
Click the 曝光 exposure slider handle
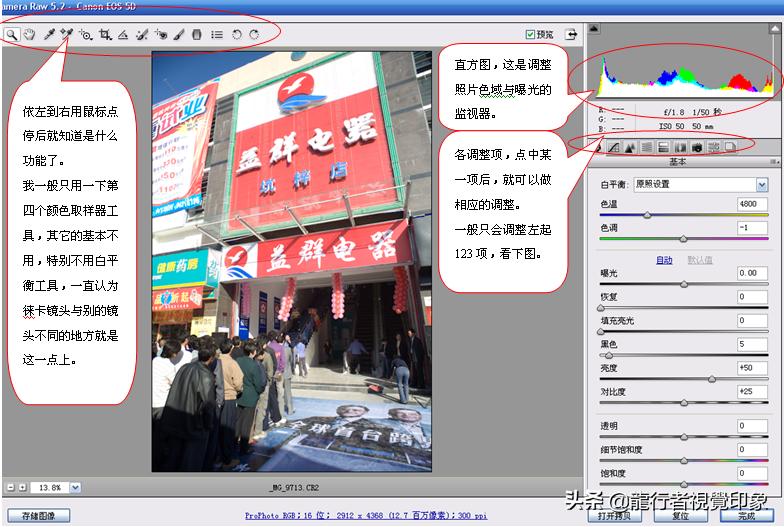(x=684, y=284)
